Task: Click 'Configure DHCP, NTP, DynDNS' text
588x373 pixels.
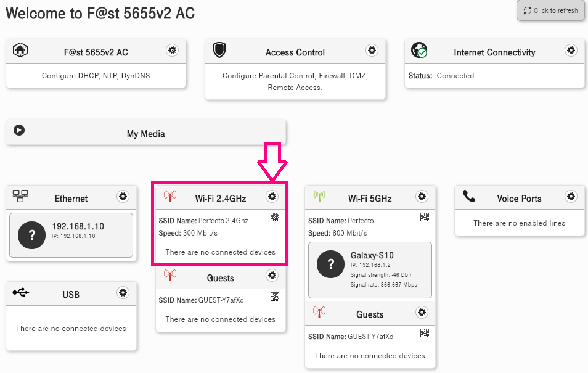Action: (x=96, y=76)
